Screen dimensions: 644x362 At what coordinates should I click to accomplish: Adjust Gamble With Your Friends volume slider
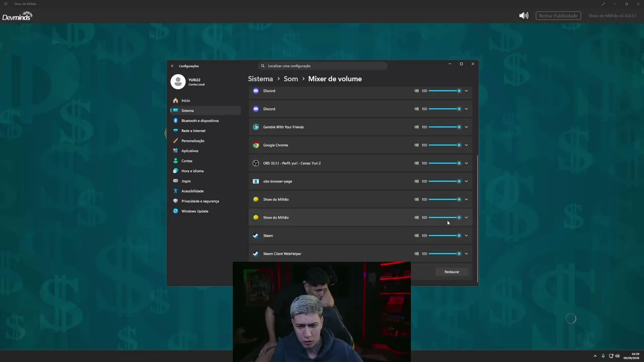click(x=444, y=127)
